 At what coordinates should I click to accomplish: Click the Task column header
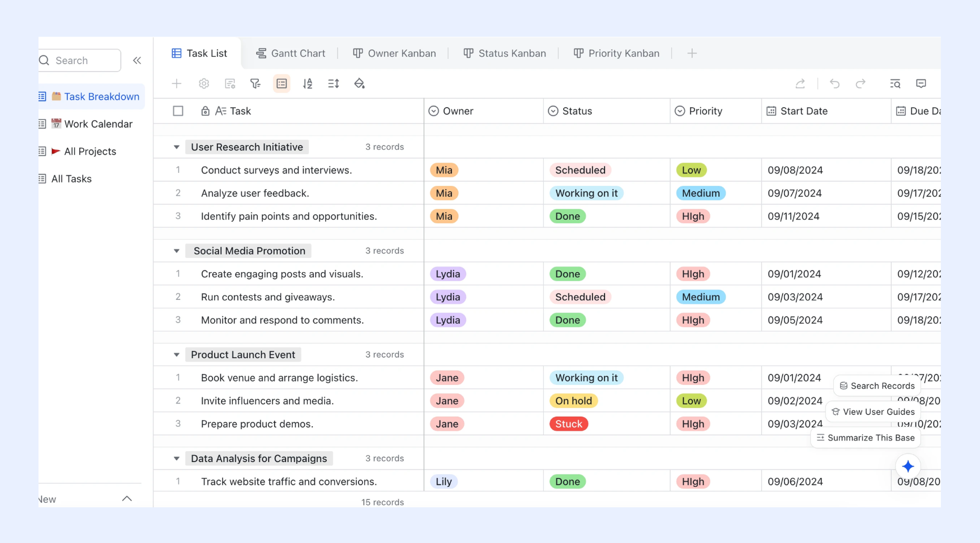289,111
